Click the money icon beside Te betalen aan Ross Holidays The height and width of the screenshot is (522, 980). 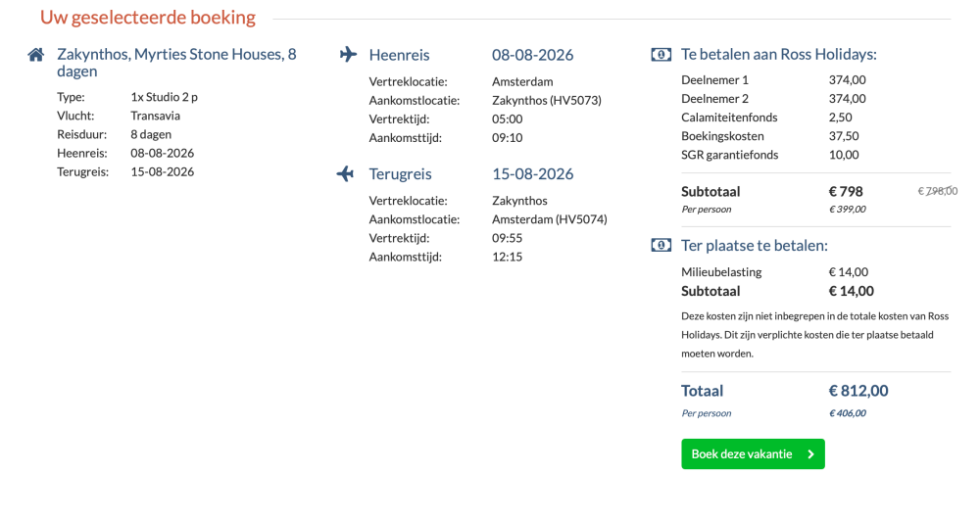[x=661, y=54]
